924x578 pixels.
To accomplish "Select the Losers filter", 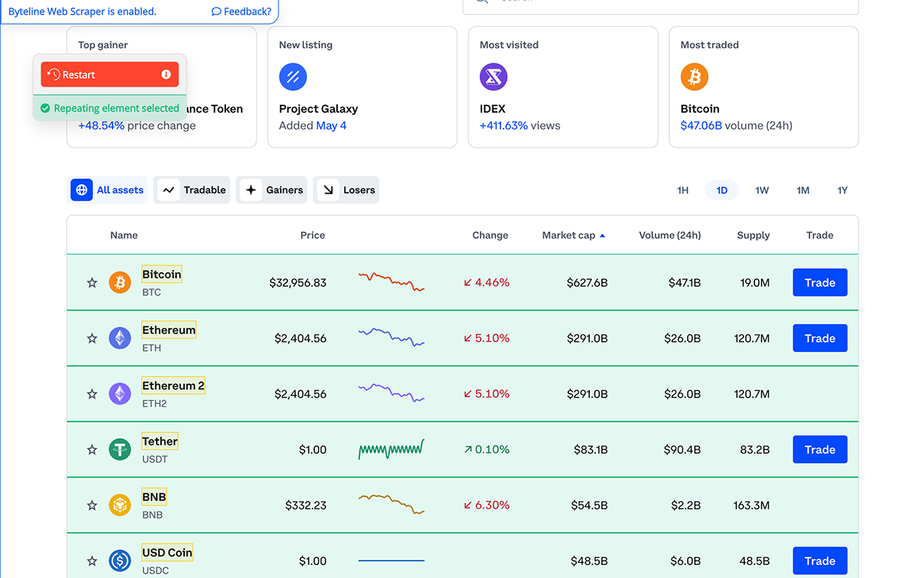I will pyautogui.click(x=346, y=190).
